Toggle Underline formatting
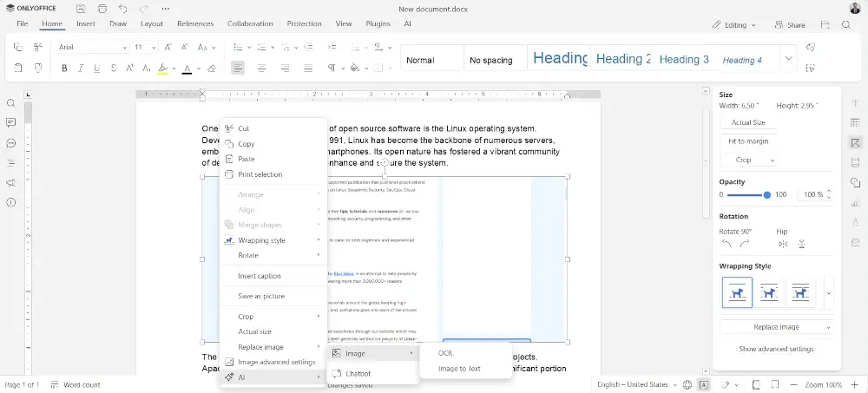The height and width of the screenshot is (393, 868). pyautogui.click(x=97, y=68)
